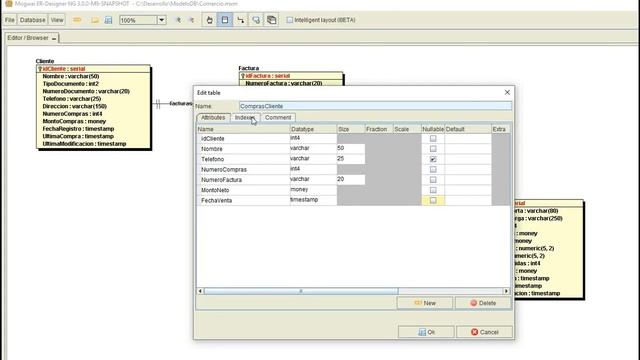Screen dimensions: 640x360
Task: Toggle Nullable checkbox for MontoNeto row
Action: (433, 190)
